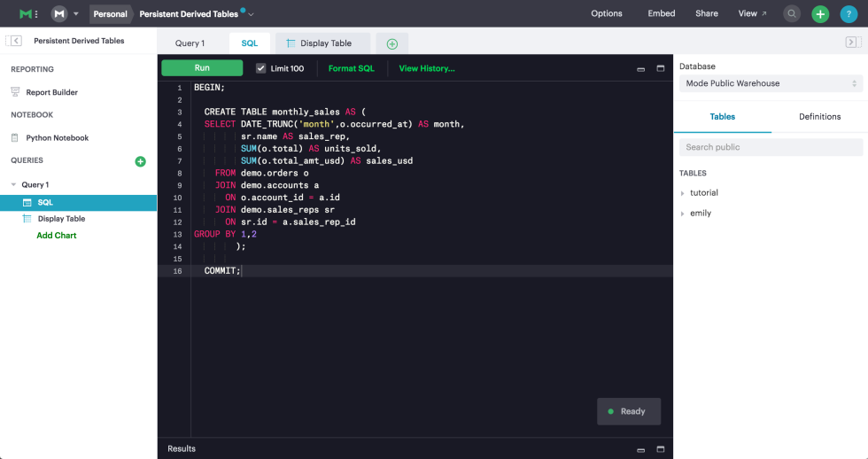Open the Embed menu
Image resolution: width=868 pixels, height=459 pixels.
(662, 13)
